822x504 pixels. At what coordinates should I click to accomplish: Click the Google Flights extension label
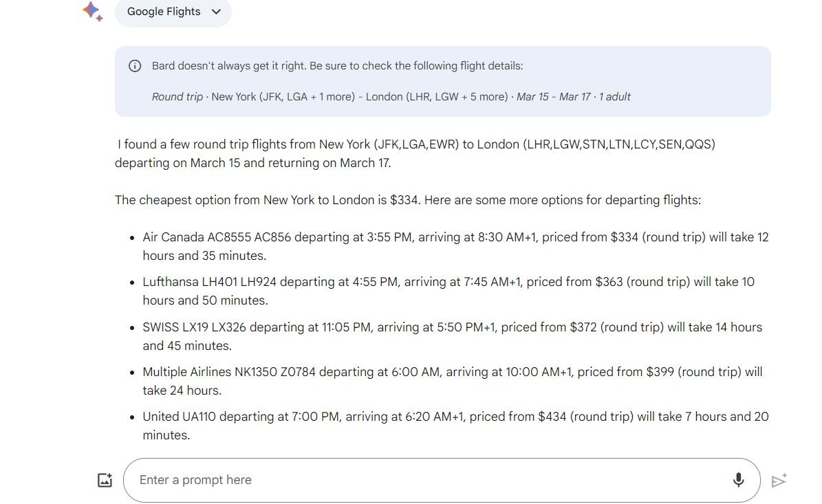click(164, 12)
